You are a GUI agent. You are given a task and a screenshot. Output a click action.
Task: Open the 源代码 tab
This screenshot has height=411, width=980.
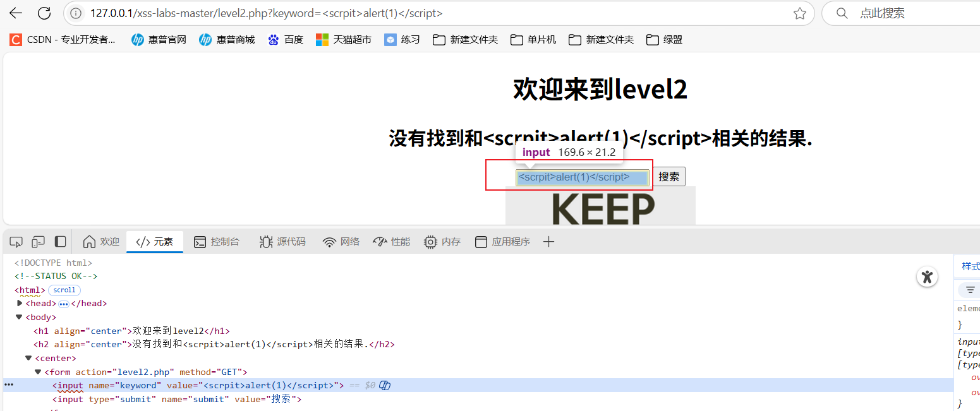tap(282, 242)
